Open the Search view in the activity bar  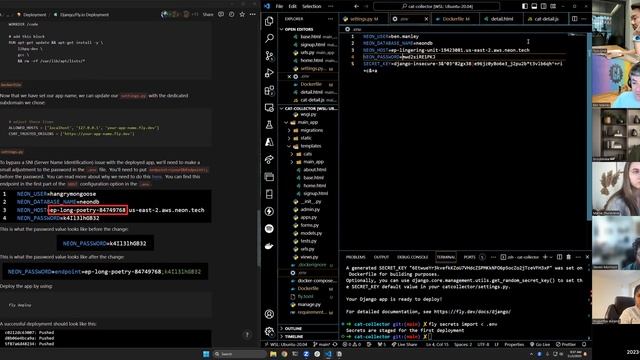pyautogui.click(x=269, y=38)
